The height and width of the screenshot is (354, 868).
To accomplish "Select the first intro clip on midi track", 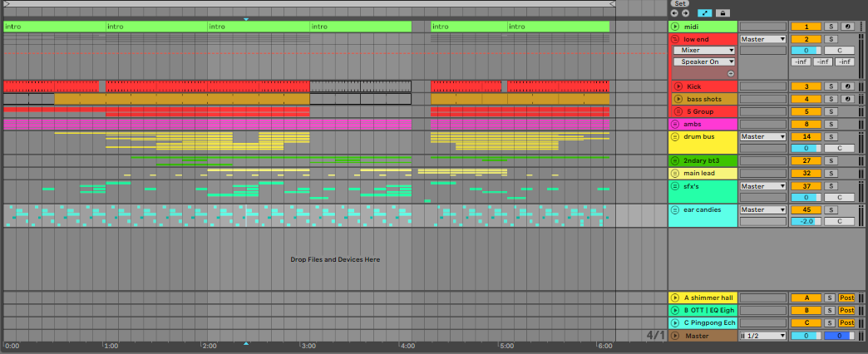I will point(54,27).
